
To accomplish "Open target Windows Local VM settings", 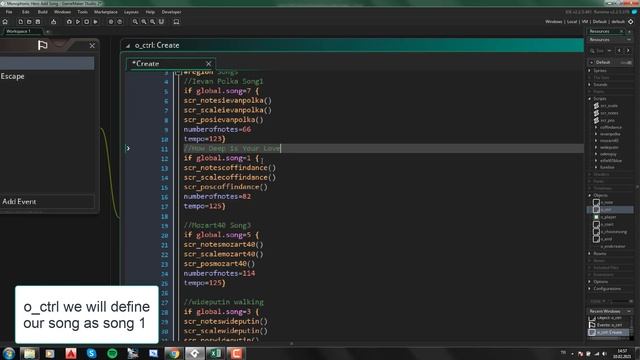I will point(585,22).
